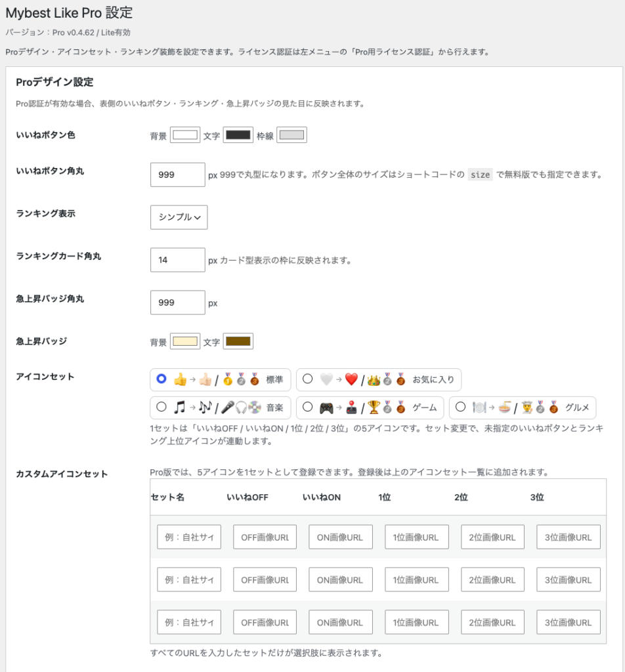Click first row 2位画像URL input field
The width and height of the screenshot is (625, 672).
coord(492,537)
